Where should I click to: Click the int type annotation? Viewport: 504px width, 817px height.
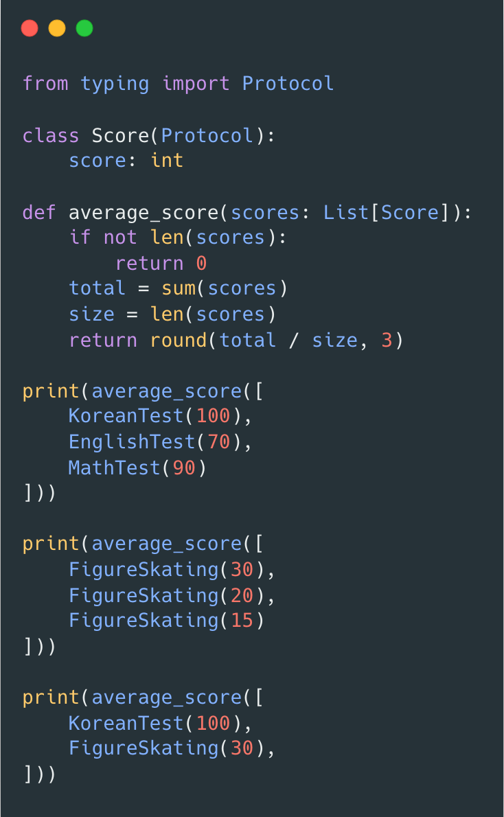tap(167, 161)
